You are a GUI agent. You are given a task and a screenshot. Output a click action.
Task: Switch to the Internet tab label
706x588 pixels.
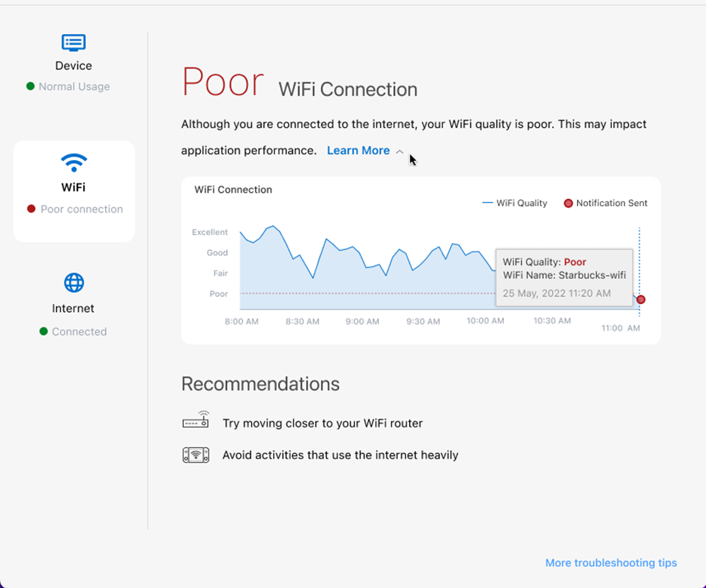pyautogui.click(x=73, y=309)
